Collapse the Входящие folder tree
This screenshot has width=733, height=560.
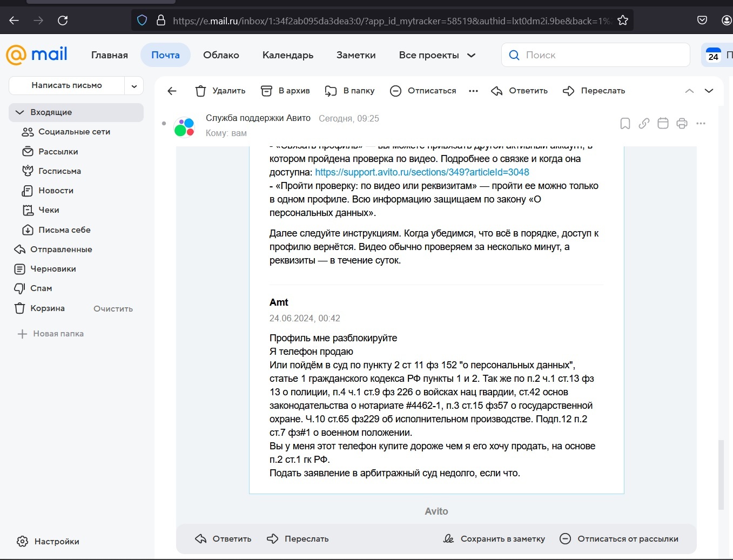[20, 112]
